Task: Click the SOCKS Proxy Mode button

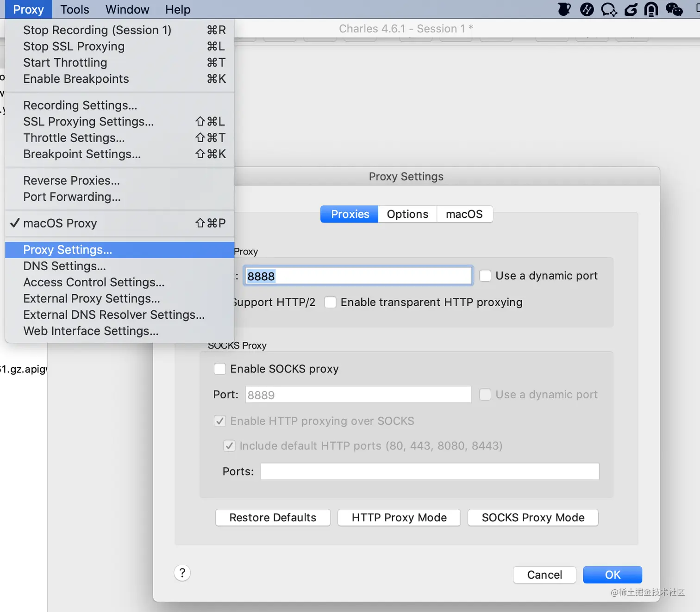Action: coord(533,518)
